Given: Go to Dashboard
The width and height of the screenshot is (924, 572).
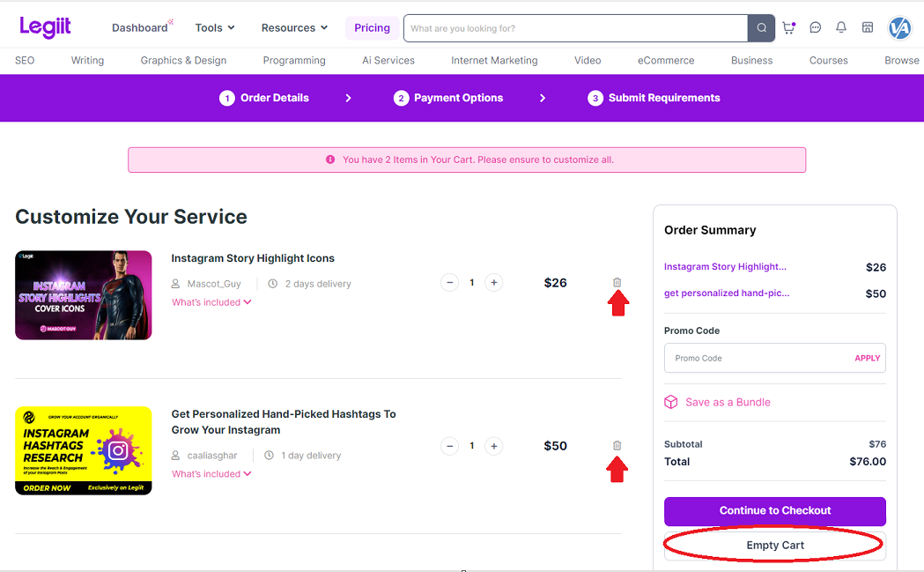Looking at the screenshot, I should 140,27.
